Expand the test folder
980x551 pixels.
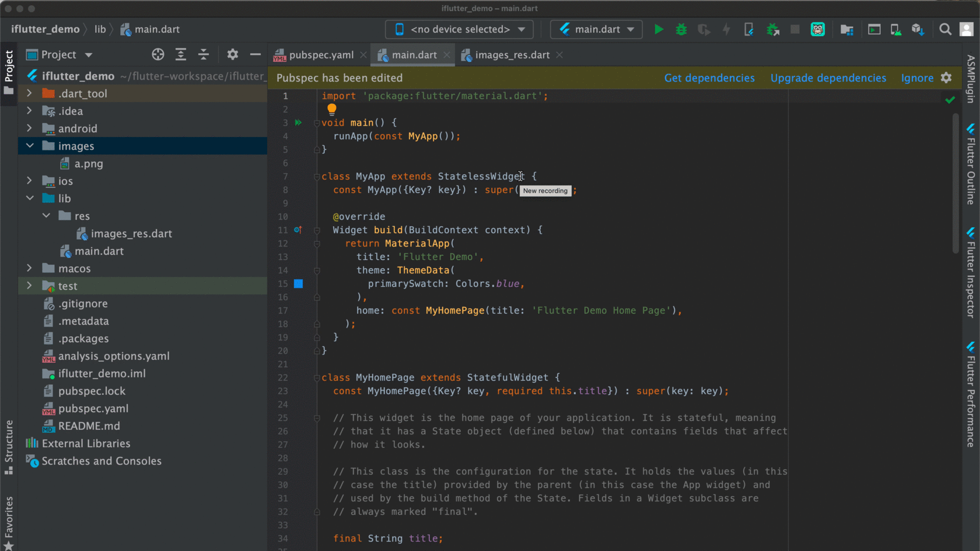(x=29, y=286)
